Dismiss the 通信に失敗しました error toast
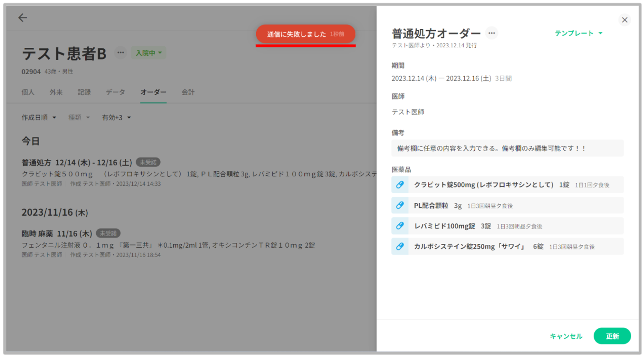 point(305,34)
